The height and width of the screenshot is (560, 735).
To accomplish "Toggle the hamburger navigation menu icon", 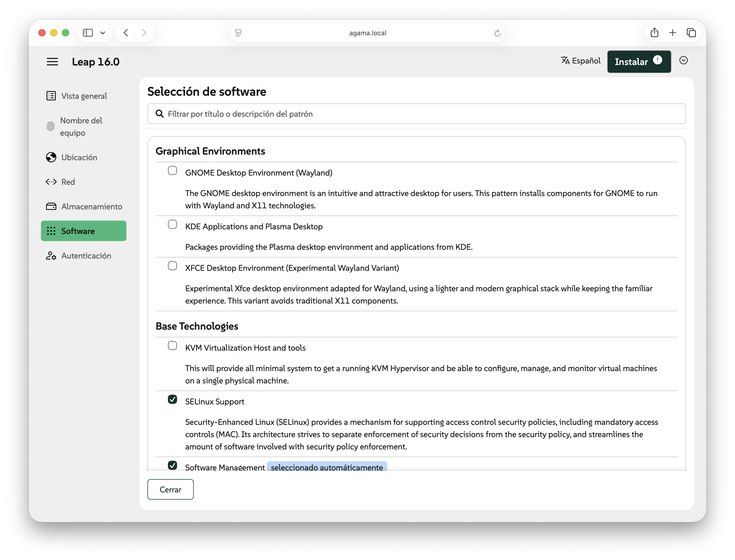I will pyautogui.click(x=52, y=62).
